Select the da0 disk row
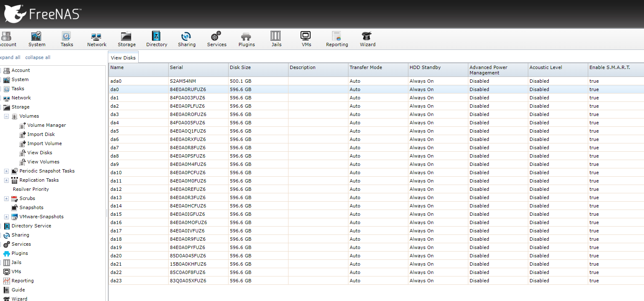The image size is (644, 301). point(376,89)
